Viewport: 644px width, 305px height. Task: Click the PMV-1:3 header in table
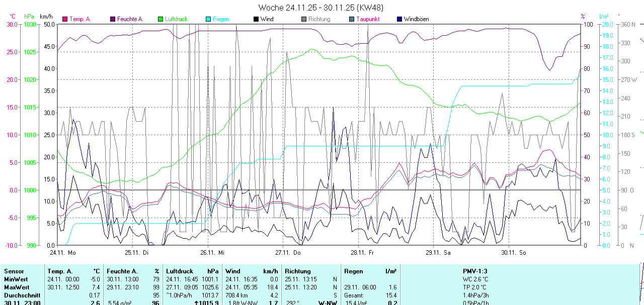(476, 271)
